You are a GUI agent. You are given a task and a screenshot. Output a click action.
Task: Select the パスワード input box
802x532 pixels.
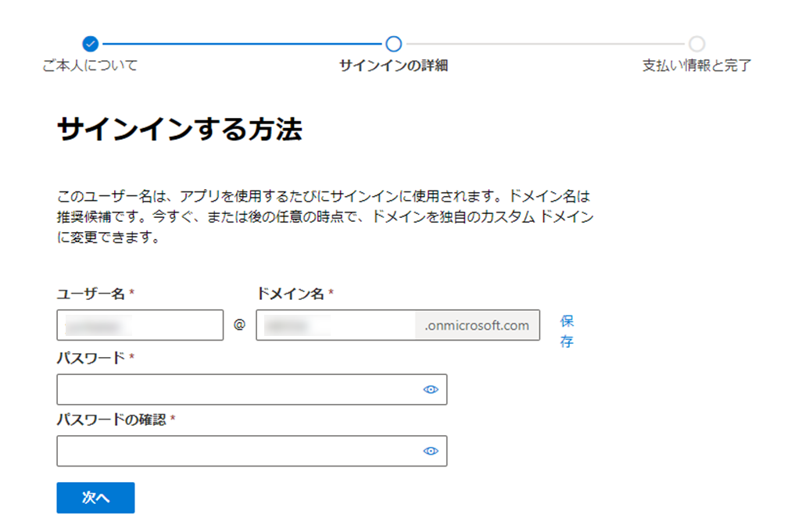235,389
